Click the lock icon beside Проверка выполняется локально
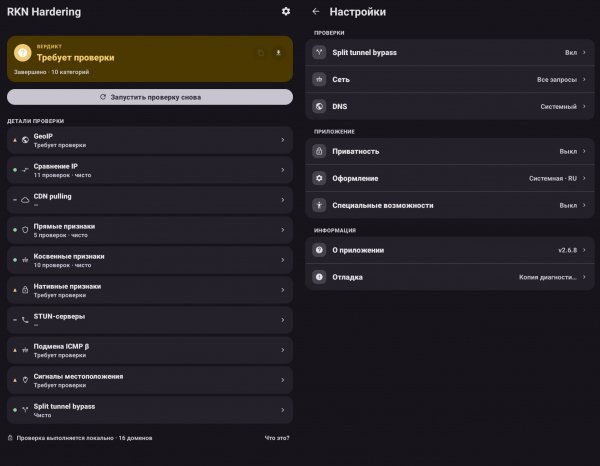The image size is (600, 466). click(x=10, y=438)
